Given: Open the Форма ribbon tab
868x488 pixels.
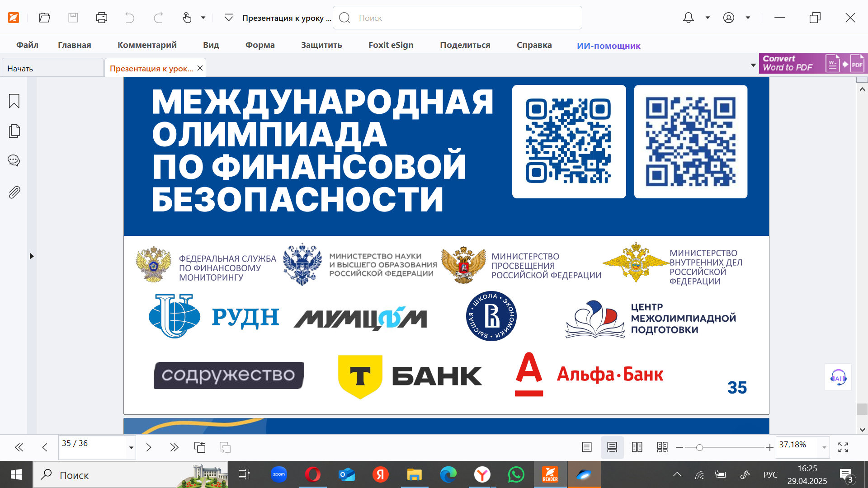Looking at the screenshot, I should [260, 45].
